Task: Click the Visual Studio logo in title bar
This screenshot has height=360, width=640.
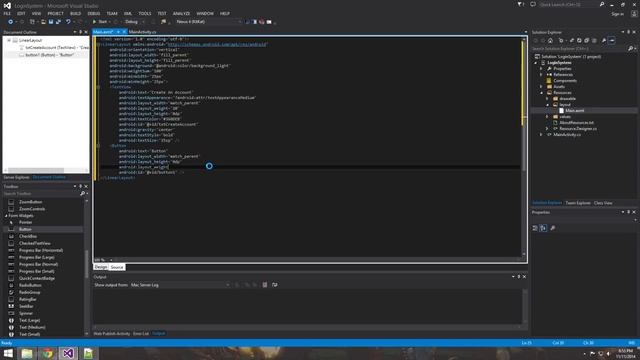Action: pyautogui.click(x=7, y=5)
